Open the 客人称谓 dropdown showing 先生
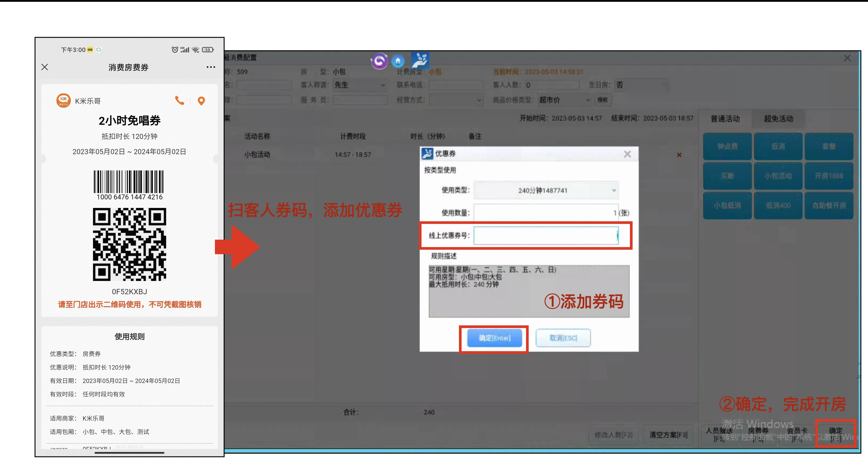Viewport: 868px width, 471px height. click(x=359, y=85)
